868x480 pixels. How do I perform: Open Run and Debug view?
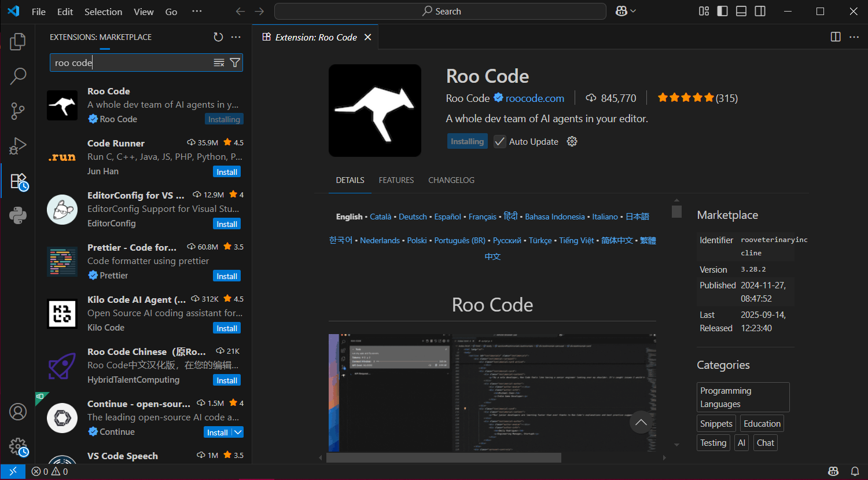point(18,146)
